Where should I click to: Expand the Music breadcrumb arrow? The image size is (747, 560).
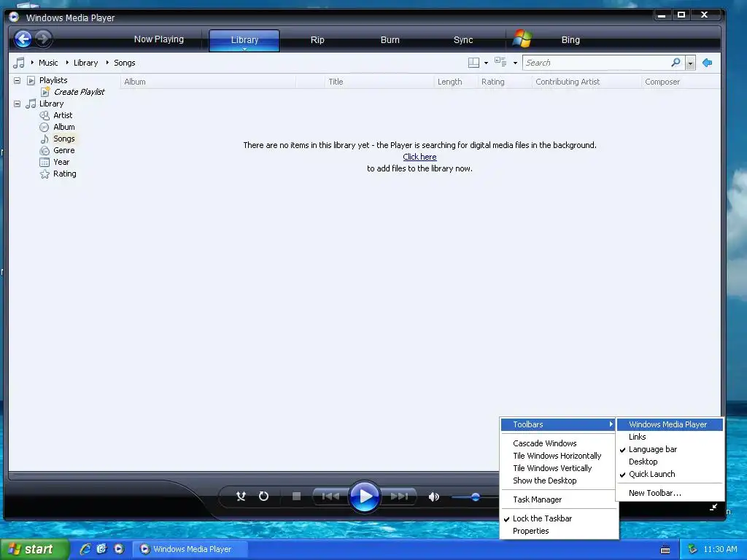click(32, 63)
